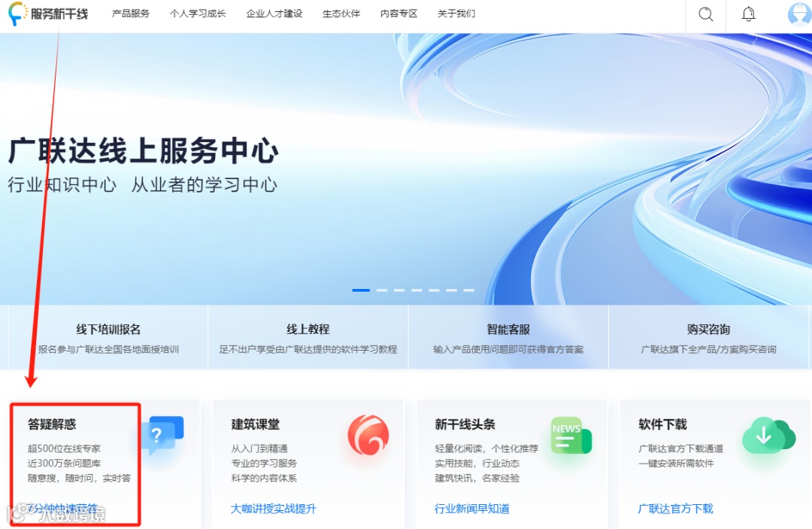Click the 答疑解惑 card title
The width and height of the screenshot is (812, 529).
52,424
